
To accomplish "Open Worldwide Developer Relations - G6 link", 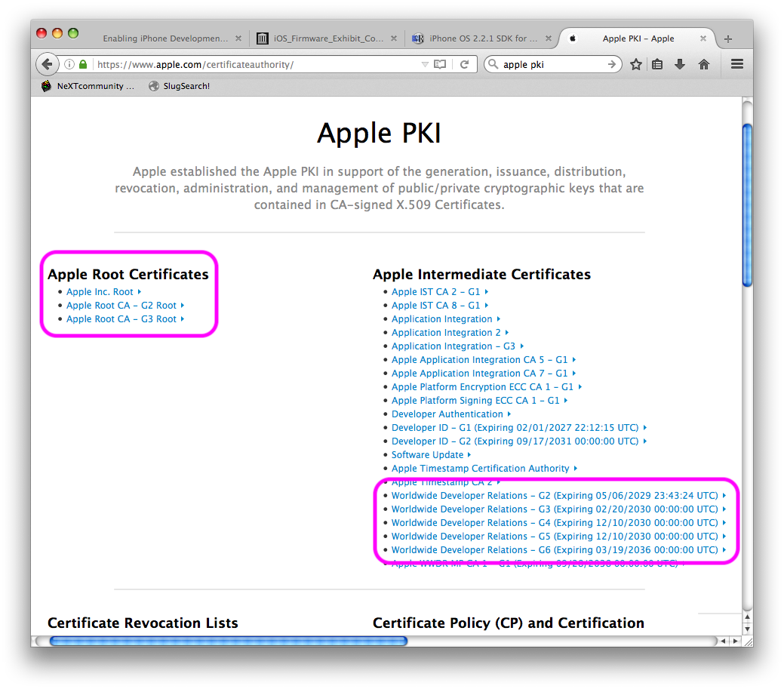I will tap(554, 550).
